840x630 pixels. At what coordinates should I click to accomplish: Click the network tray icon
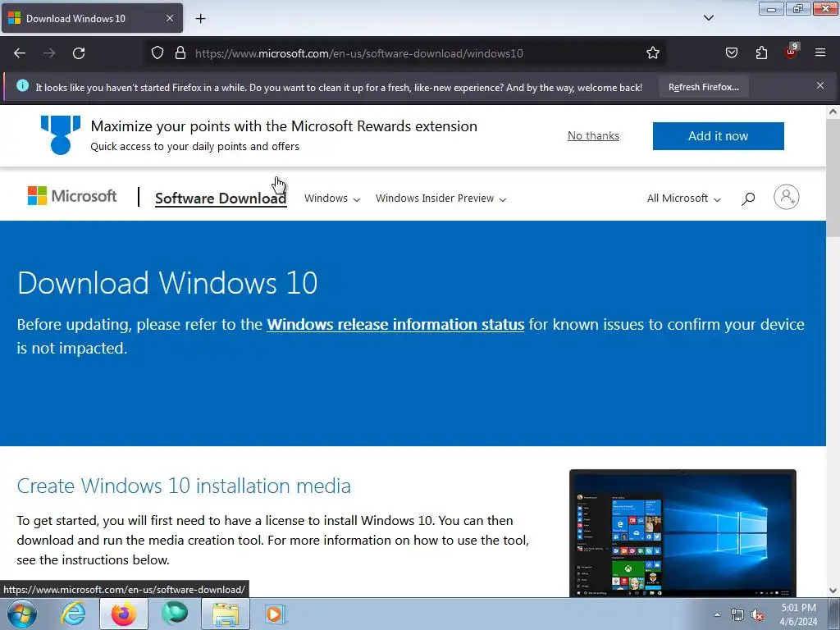[x=737, y=615]
